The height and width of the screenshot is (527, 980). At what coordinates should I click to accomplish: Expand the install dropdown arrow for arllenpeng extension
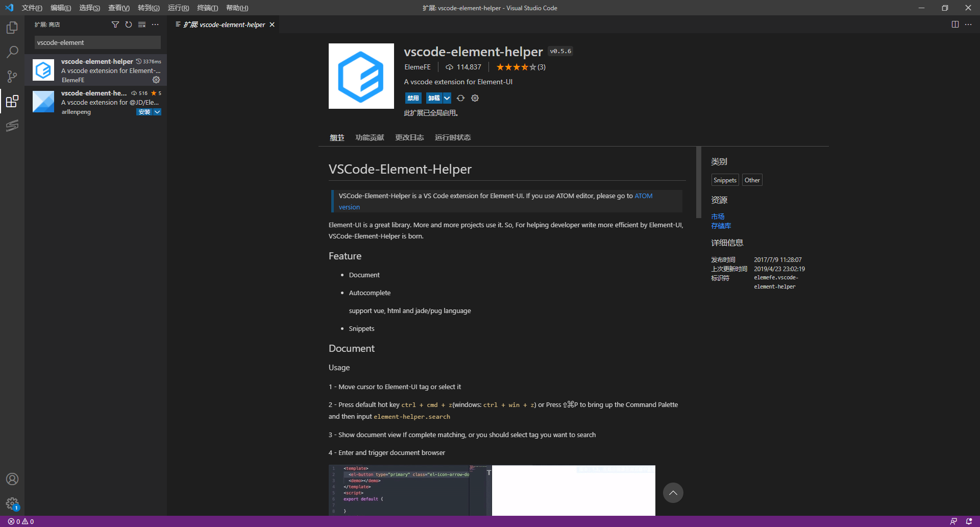tap(157, 112)
